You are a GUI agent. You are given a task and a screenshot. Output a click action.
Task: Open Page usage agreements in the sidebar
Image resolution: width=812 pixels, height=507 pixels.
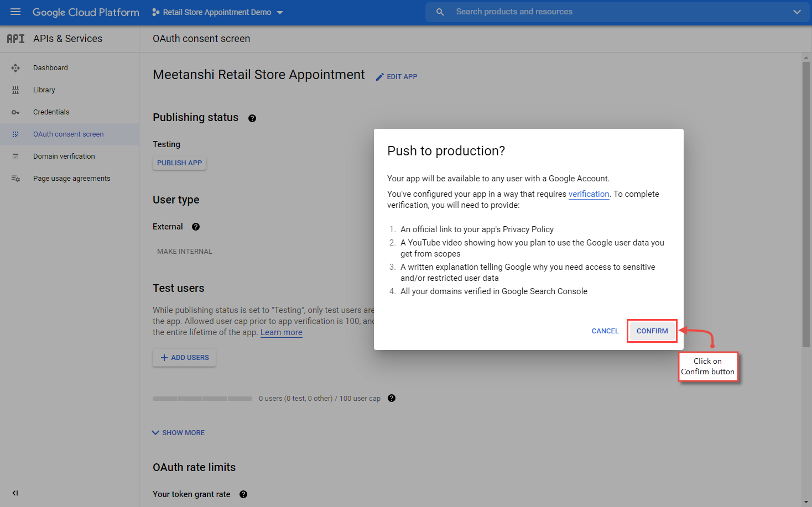(72, 179)
